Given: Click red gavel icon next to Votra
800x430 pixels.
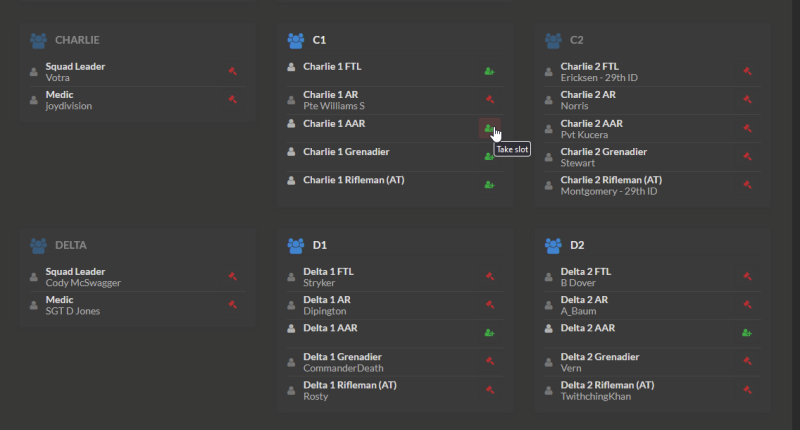Looking at the screenshot, I should point(232,72).
